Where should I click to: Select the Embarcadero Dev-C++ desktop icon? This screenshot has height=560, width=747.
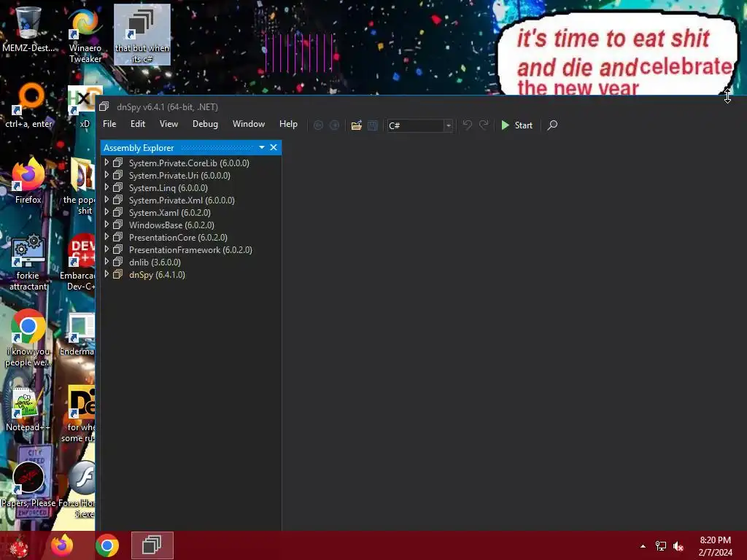pyautogui.click(x=78, y=262)
